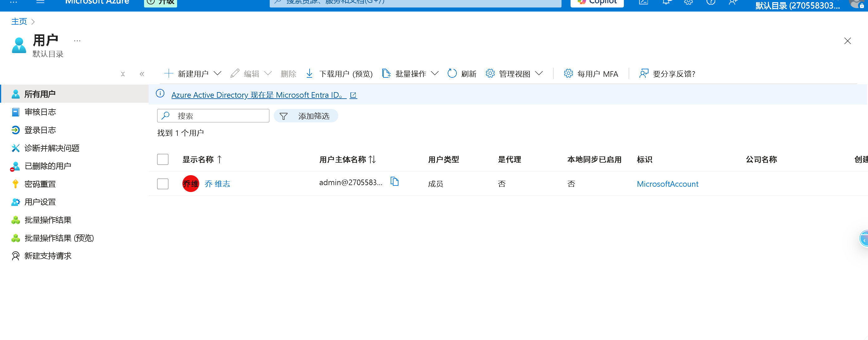This screenshot has height=340, width=868.
Task: Open 密码重置 in the sidebar
Action: [x=40, y=184]
